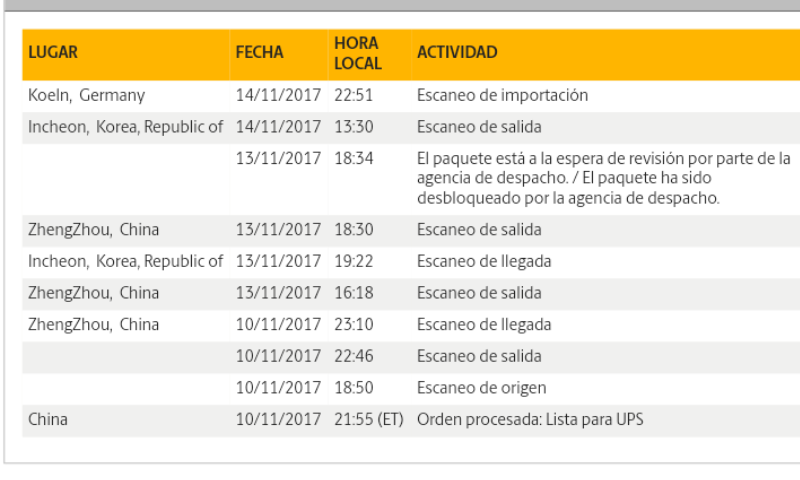Viewport: 800px width, 480px height.
Task: Click Incheon location in the 19:22 row
Action: [125, 262]
